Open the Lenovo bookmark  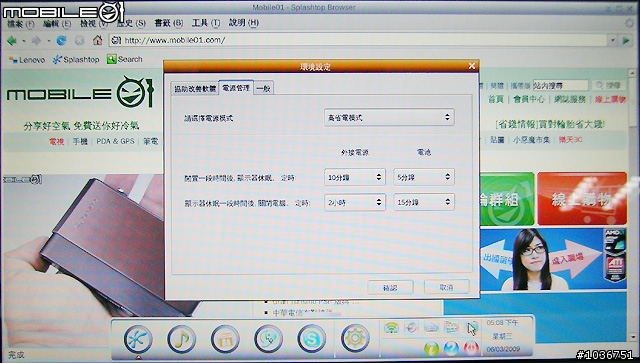[x=27, y=60]
